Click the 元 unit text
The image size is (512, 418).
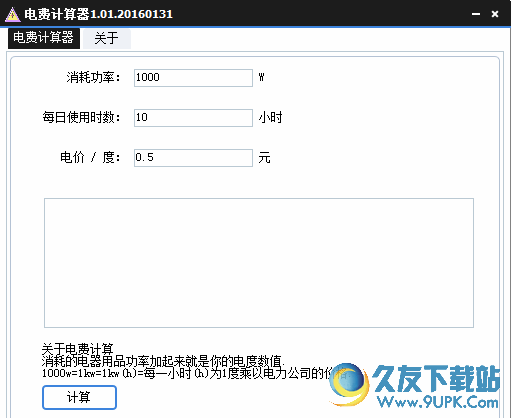264,157
